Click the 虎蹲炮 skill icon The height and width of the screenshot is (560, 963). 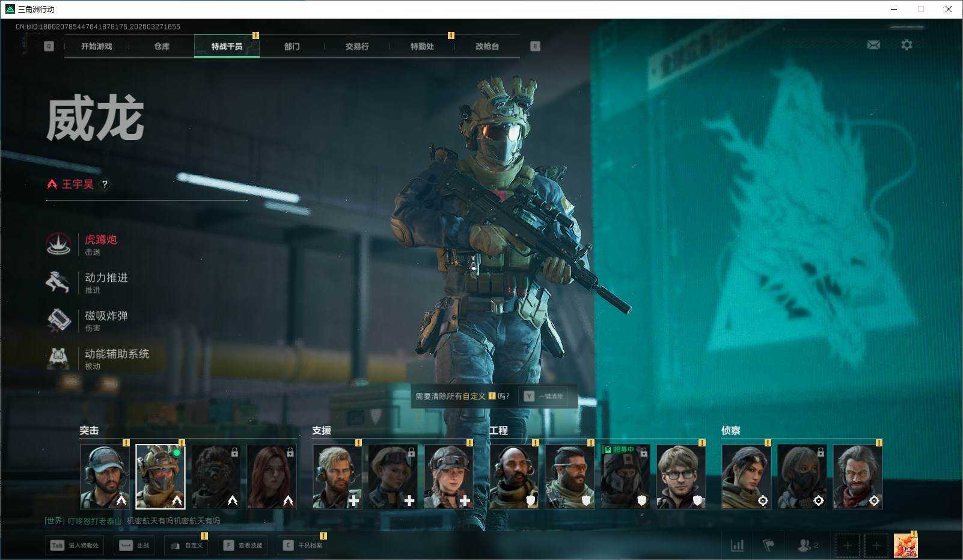58,244
